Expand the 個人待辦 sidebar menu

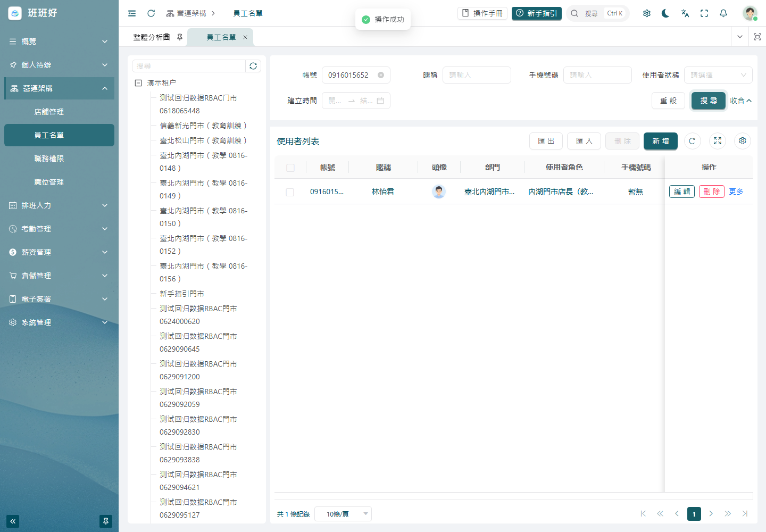click(x=59, y=65)
